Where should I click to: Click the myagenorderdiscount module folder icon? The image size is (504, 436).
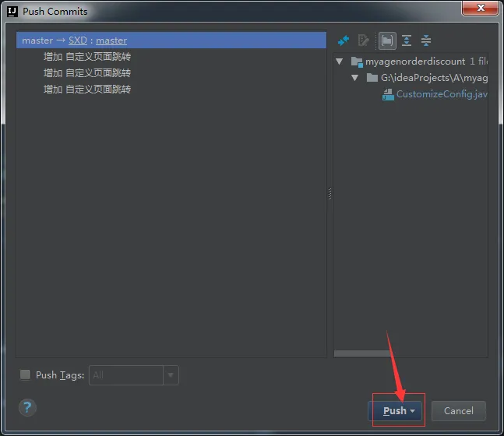tap(357, 62)
